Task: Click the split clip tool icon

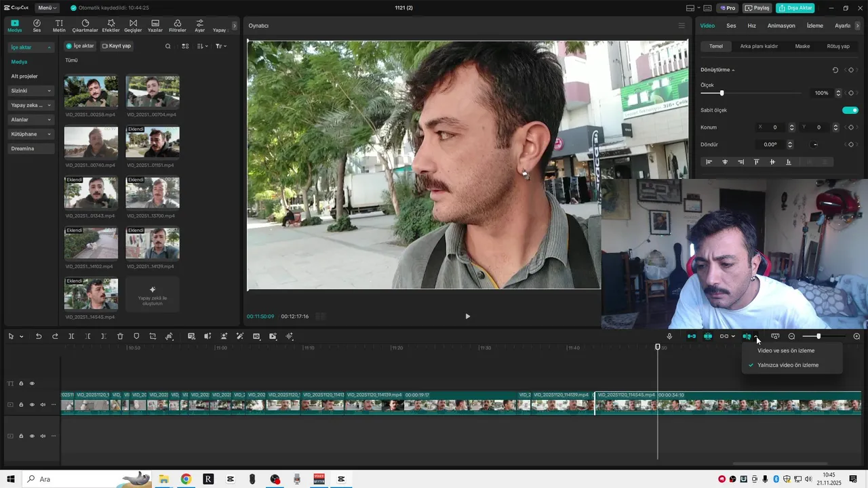Action: coord(71,336)
